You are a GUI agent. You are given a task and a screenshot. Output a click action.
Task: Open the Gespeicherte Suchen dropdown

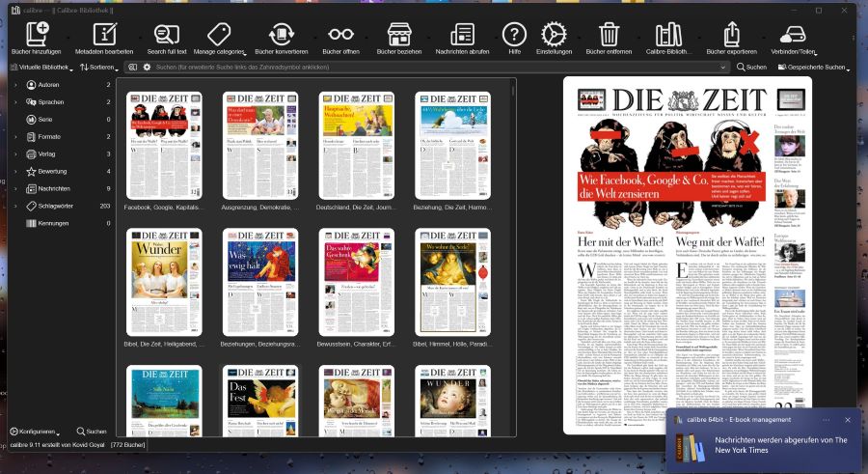tap(814, 67)
